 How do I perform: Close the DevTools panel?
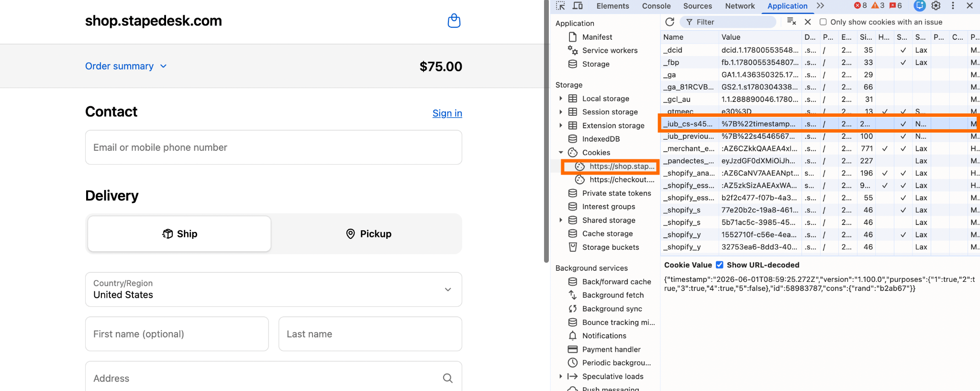coord(969,6)
